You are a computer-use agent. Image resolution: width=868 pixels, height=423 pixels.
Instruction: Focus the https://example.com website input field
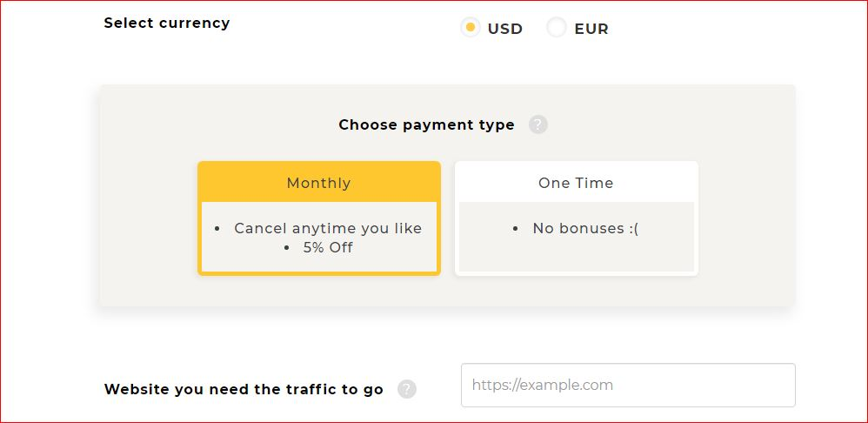pyautogui.click(x=628, y=386)
